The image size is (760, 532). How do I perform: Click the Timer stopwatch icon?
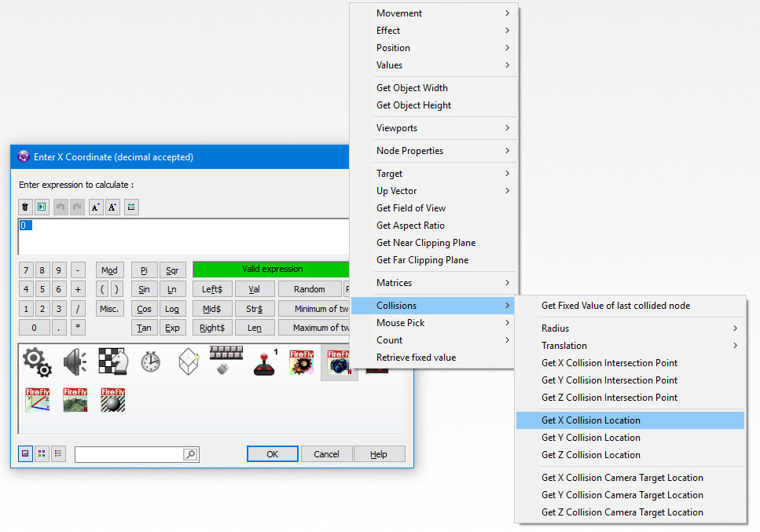click(149, 361)
